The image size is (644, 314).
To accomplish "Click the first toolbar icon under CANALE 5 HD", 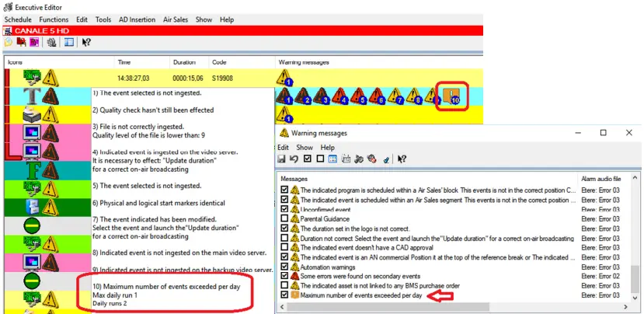I will (8, 43).
